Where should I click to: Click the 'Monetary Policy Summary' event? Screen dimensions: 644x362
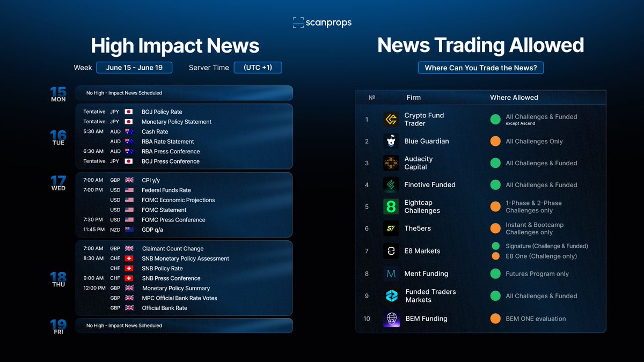176,289
